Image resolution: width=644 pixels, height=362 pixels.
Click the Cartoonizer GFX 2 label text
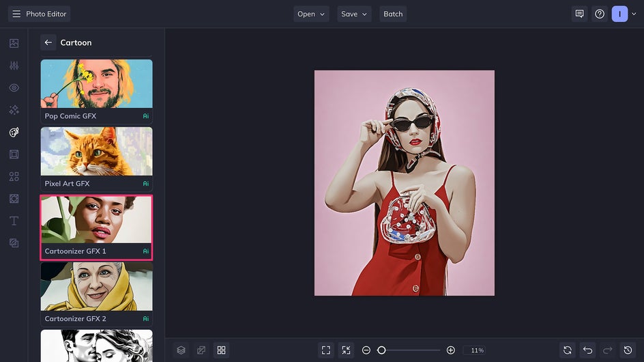(75, 318)
